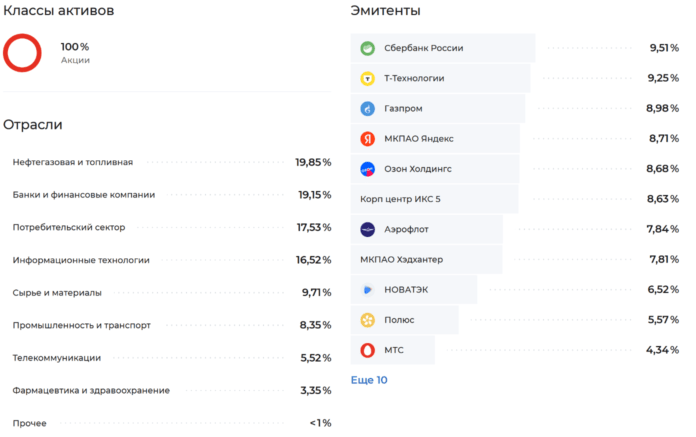
Task: Click the 6,52% share value for НОВАТЭК
Action: tap(663, 289)
